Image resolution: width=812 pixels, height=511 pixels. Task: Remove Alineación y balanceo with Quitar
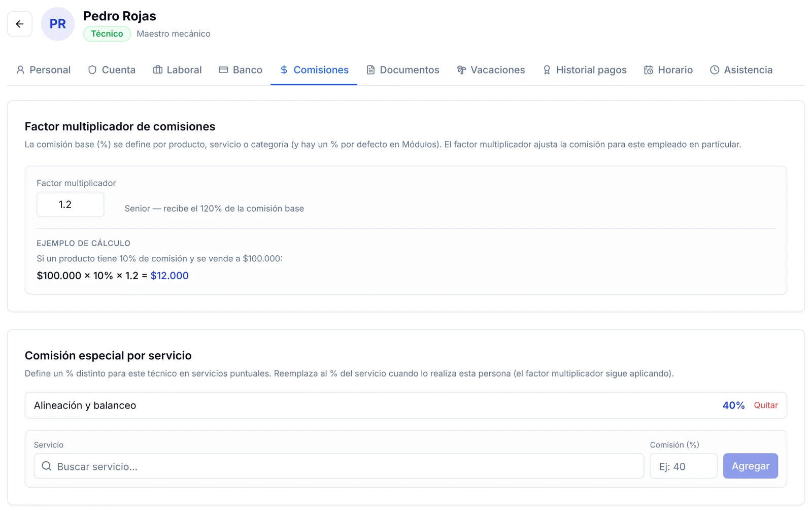(766, 405)
